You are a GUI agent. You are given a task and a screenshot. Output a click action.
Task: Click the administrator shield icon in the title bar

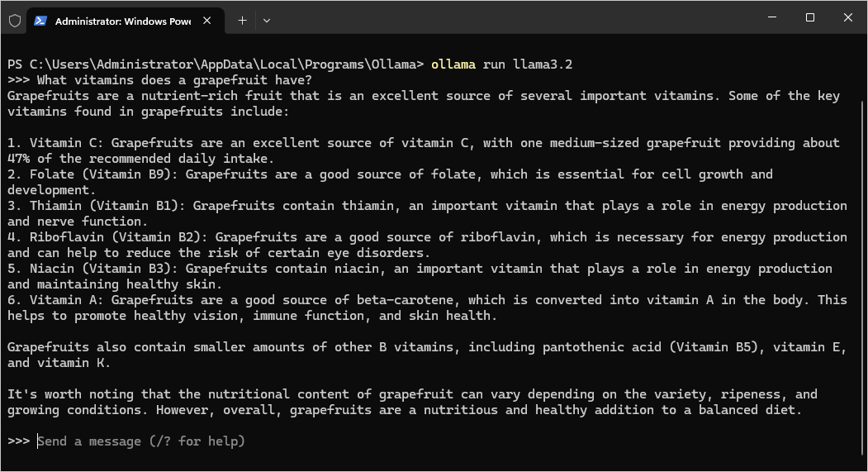click(x=15, y=21)
